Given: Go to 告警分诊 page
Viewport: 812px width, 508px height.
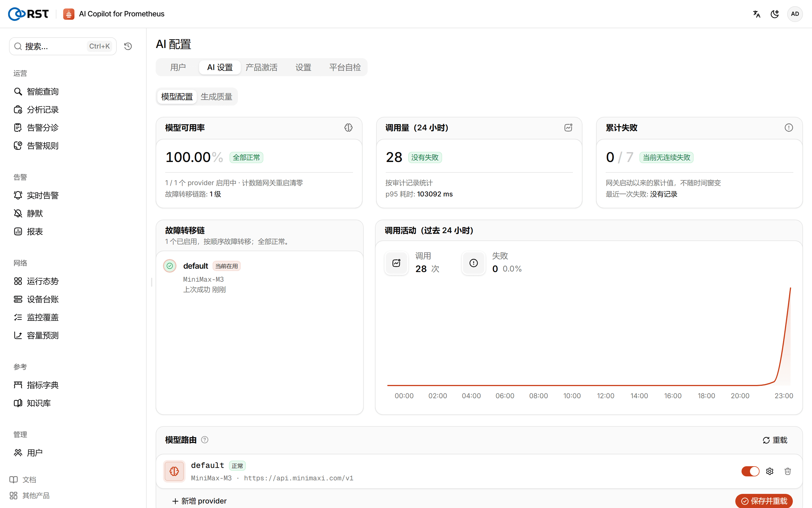Looking at the screenshot, I should [x=36, y=128].
